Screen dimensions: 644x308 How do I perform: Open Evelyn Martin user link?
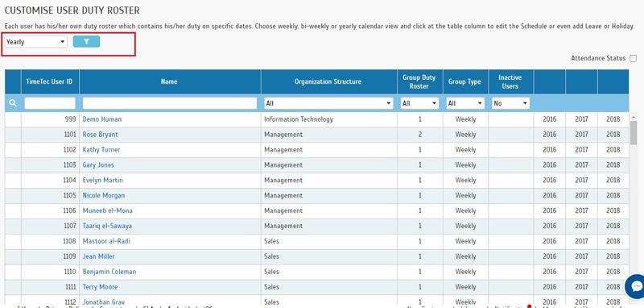(x=103, y=180)
